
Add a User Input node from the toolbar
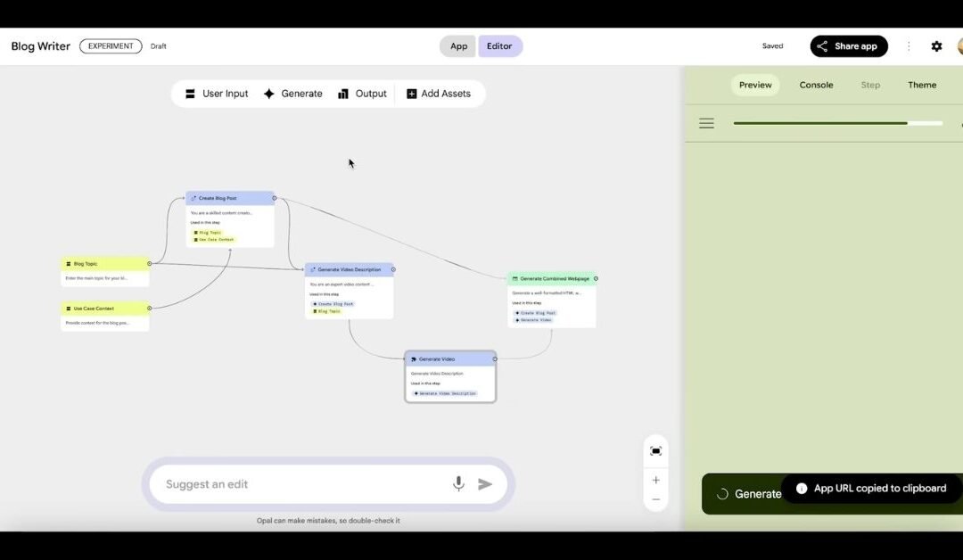(215, 93)
